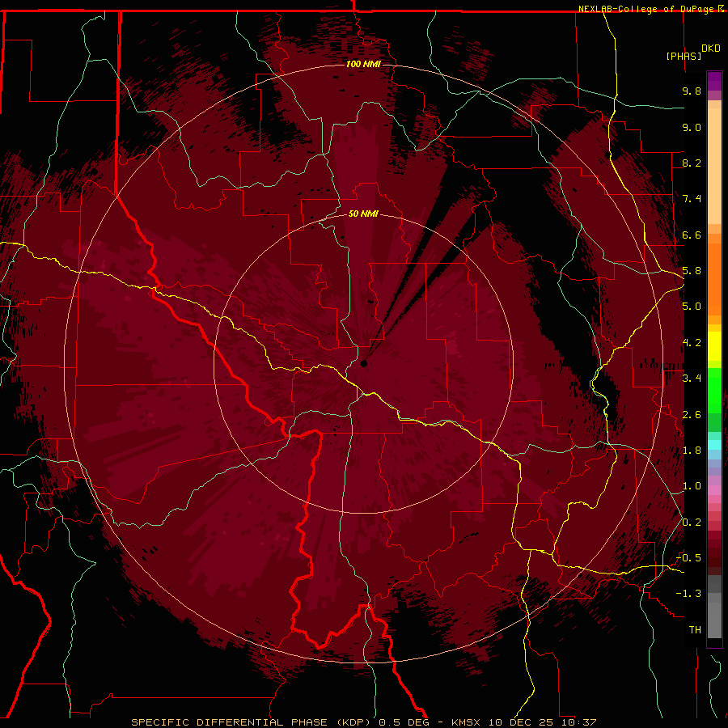Click the 100 NMI range ring label
The height and width of the screenshot is (728, 728).
click(x=363, y=64)
